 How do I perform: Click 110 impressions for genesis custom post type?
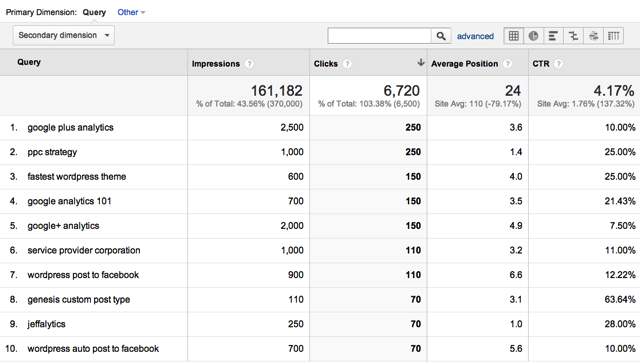pos(296,300)
